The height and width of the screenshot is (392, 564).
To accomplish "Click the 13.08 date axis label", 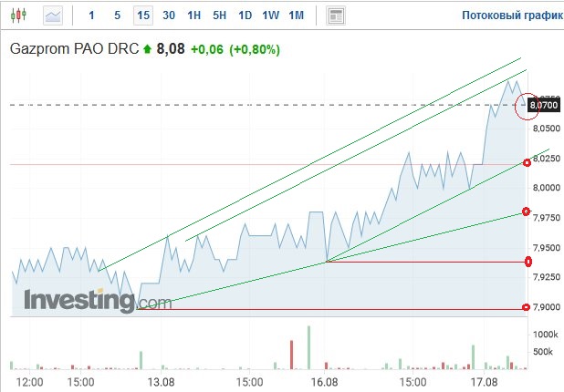I will 162,382.
